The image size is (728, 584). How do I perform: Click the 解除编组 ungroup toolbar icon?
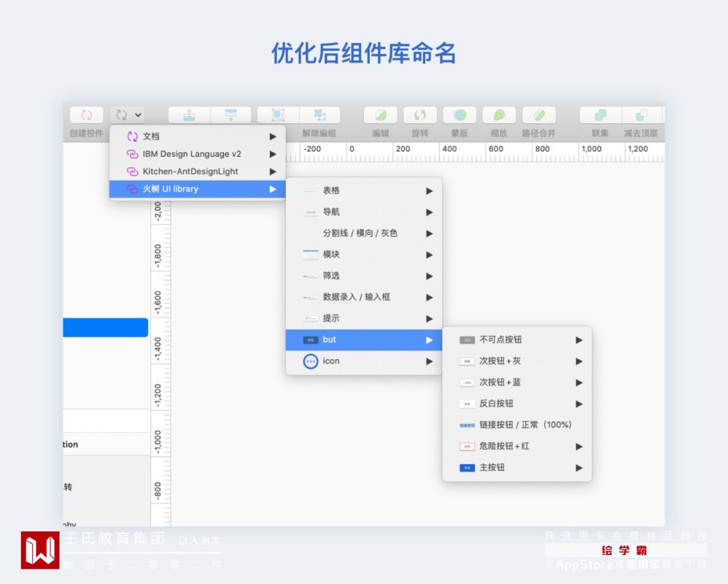tap(320, 115)
